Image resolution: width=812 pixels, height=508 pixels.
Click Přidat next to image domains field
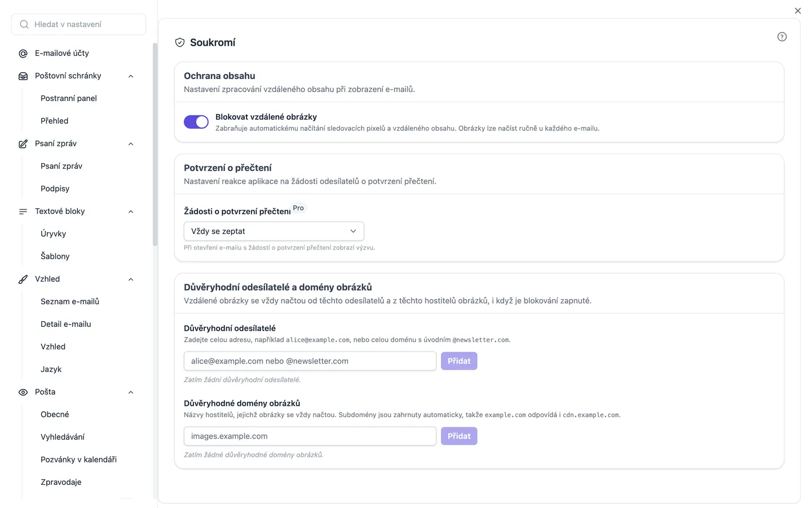459,436
